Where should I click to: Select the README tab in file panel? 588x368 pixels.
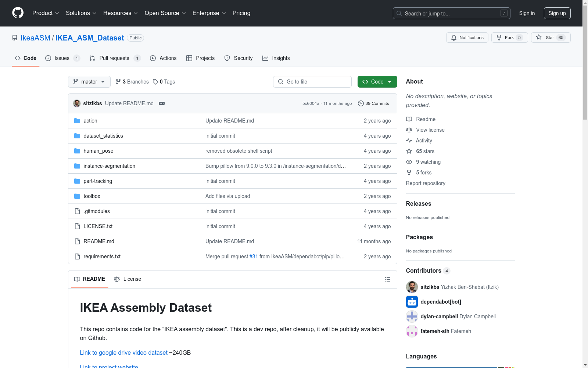(90, 279)
